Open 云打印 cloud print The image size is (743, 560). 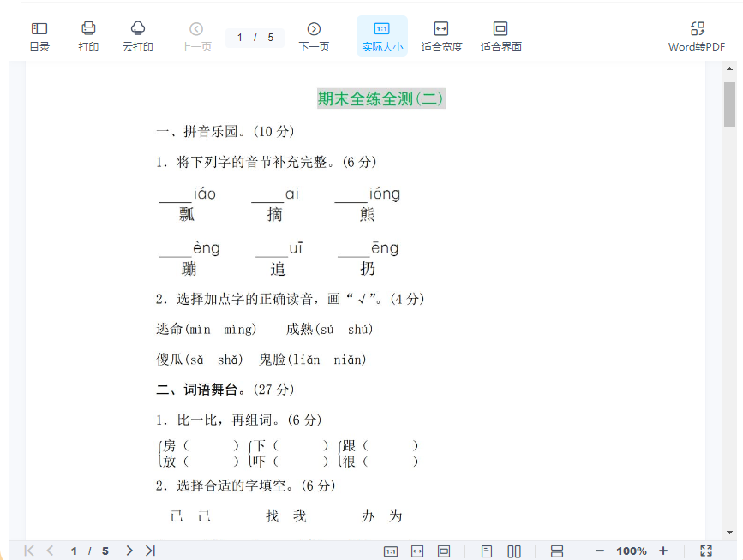pyautogui.click(x=137, y=36)
